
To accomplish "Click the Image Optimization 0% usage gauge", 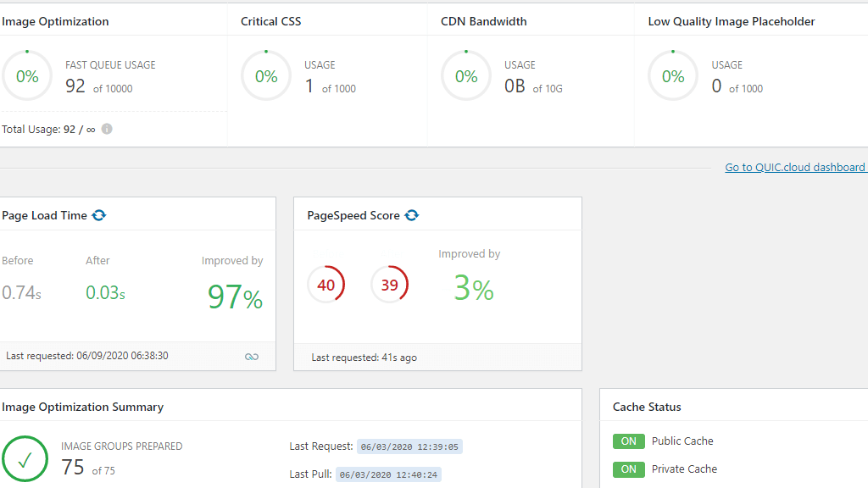I will (26, 75).
